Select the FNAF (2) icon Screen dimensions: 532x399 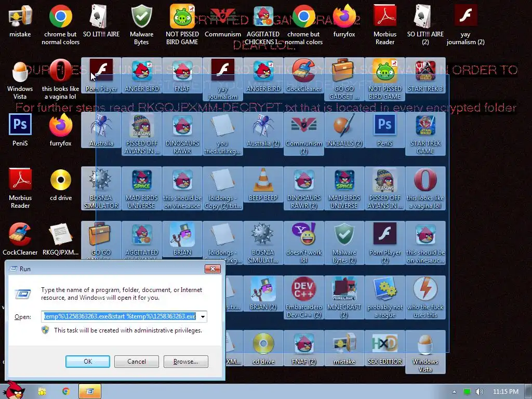pyautogui.click(x=303, y=348)
